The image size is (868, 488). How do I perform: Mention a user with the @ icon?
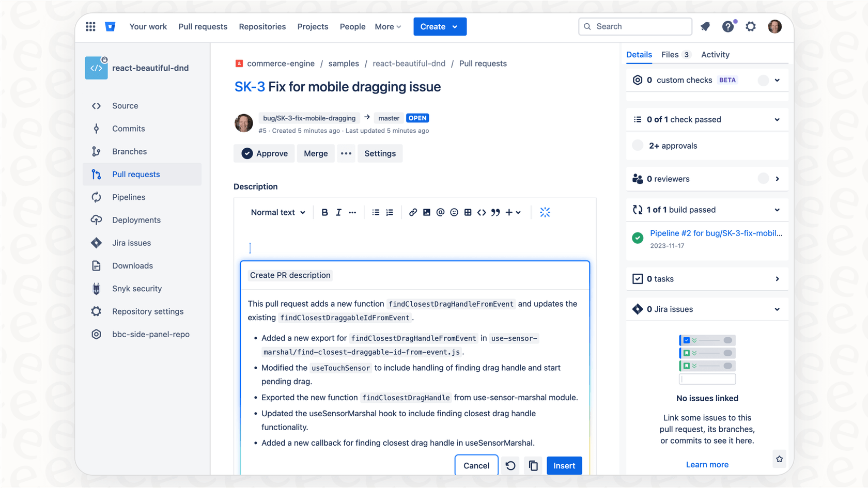pos(440,212)
